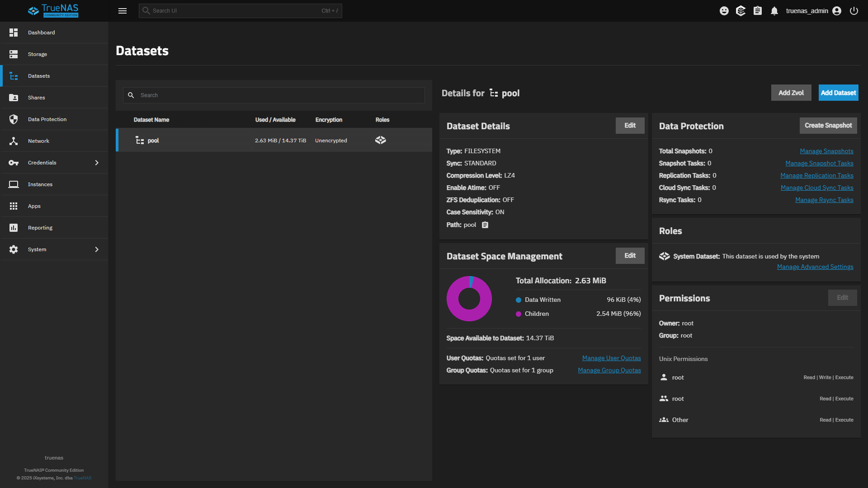Screen dimensions: 868x488
Task: Expand the Credentials menu chevron
Action: tap(97, 163)
